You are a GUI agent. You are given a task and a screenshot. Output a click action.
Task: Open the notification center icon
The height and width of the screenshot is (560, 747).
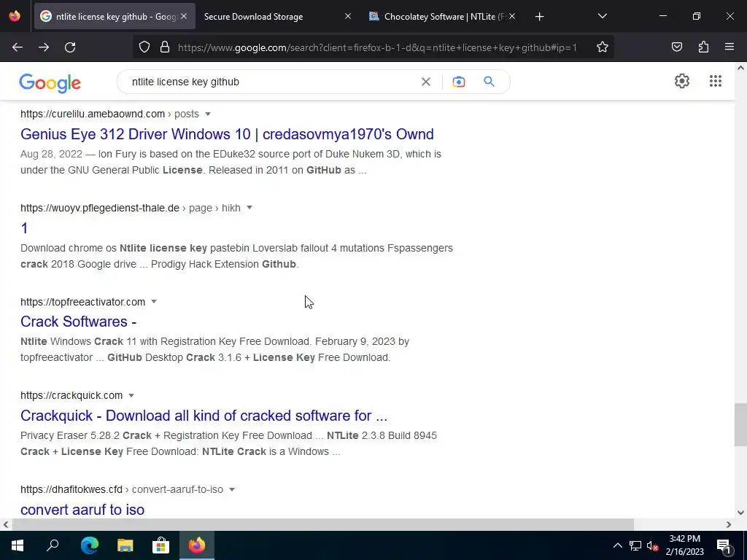coord(724,545)
